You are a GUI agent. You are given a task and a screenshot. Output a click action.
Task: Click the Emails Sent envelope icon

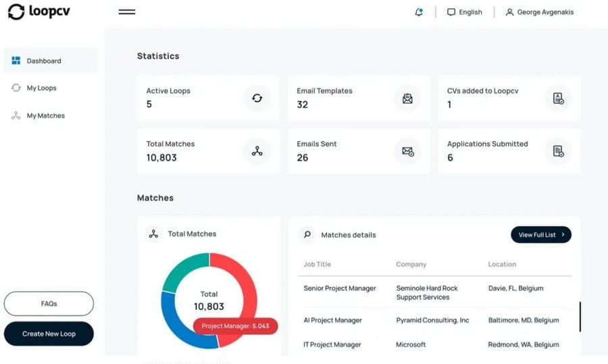pyautogui.click(x=407, y=151)
